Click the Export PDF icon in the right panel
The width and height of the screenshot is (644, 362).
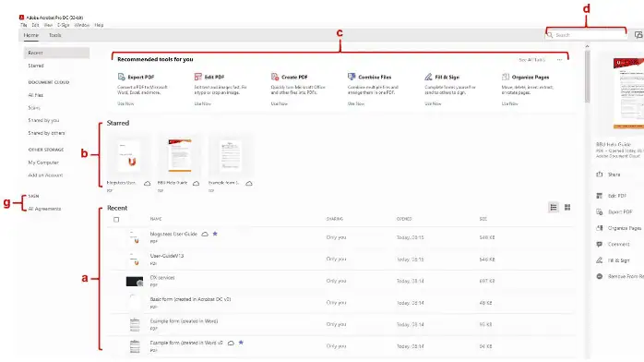[x=599, y=212]
